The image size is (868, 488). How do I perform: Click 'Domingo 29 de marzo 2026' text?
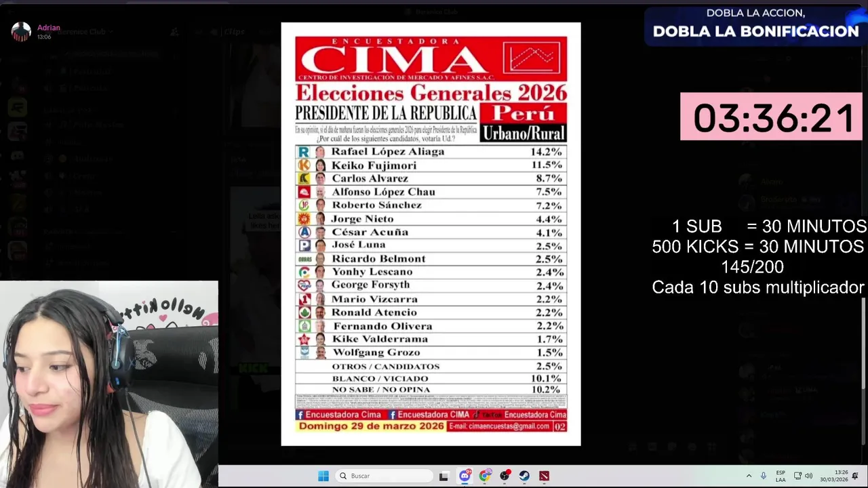[371, 426]
